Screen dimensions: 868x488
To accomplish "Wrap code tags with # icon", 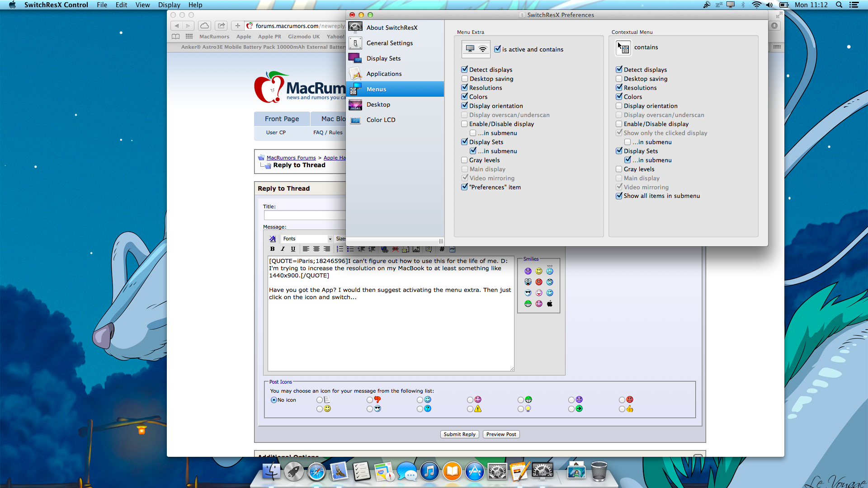I will (x=442, y=249).
